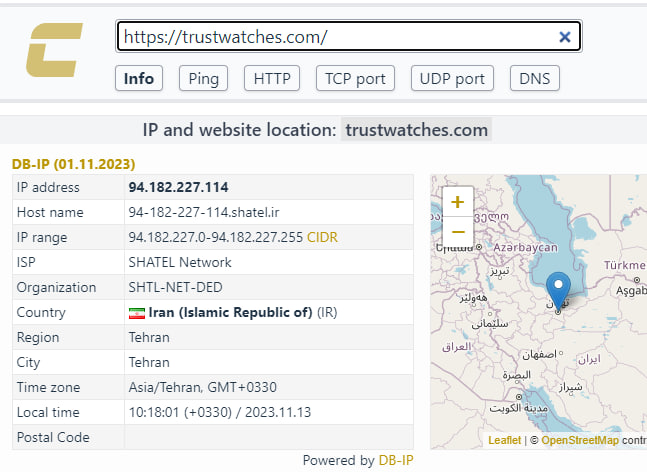The image size is (647, 472).
Task: Click the Organization row label
Action: coord(57,288)
